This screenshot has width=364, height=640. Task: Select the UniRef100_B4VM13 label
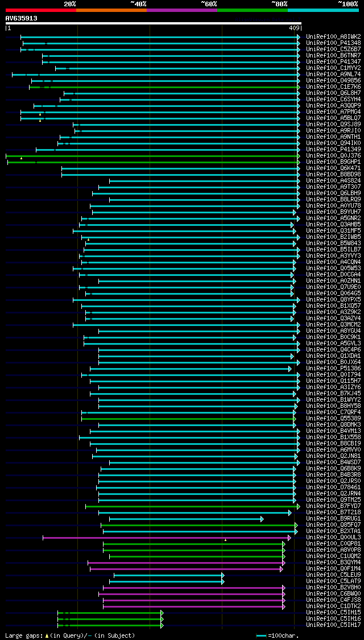(x=333, y=431)
